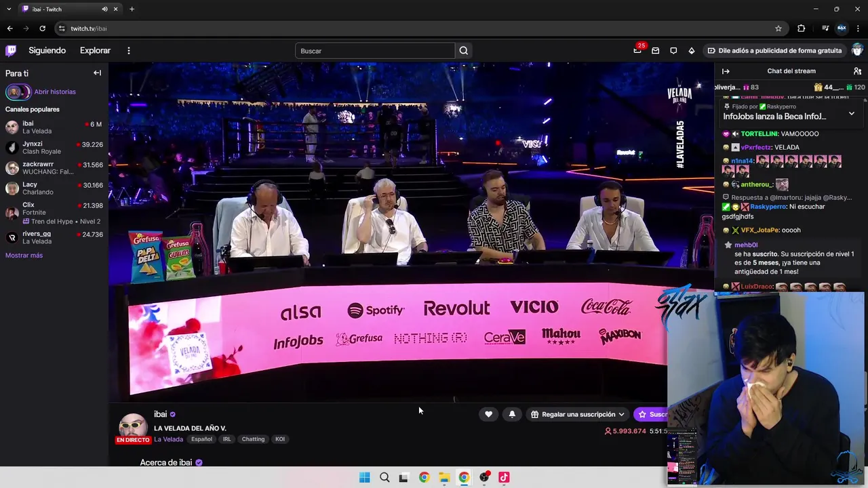868x488 pixels.
Task: Click the KOI tag
Action: tap(279, 439)
